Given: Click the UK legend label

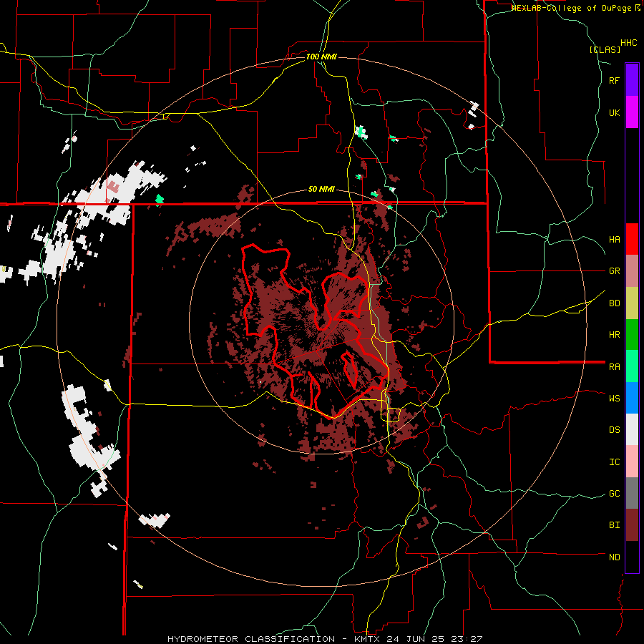Looking at the screenshot, I should (x=614, y=112).
